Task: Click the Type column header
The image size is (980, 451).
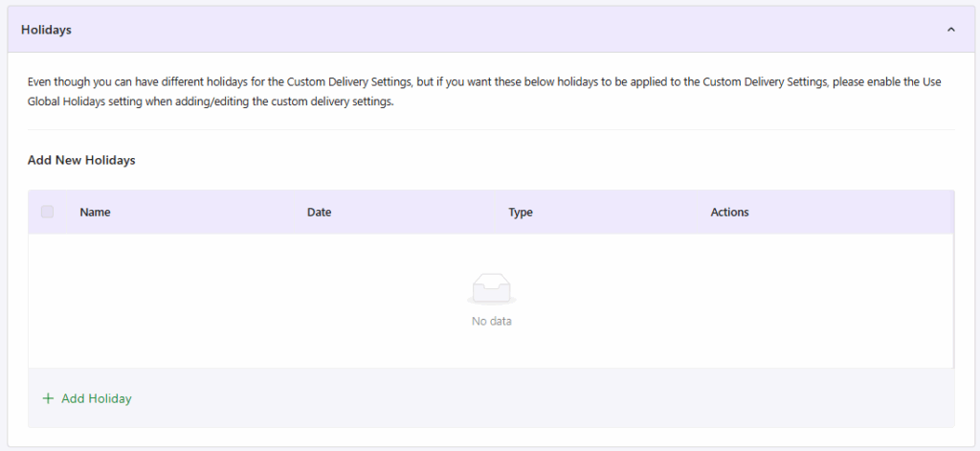Action: click(521, 212)
